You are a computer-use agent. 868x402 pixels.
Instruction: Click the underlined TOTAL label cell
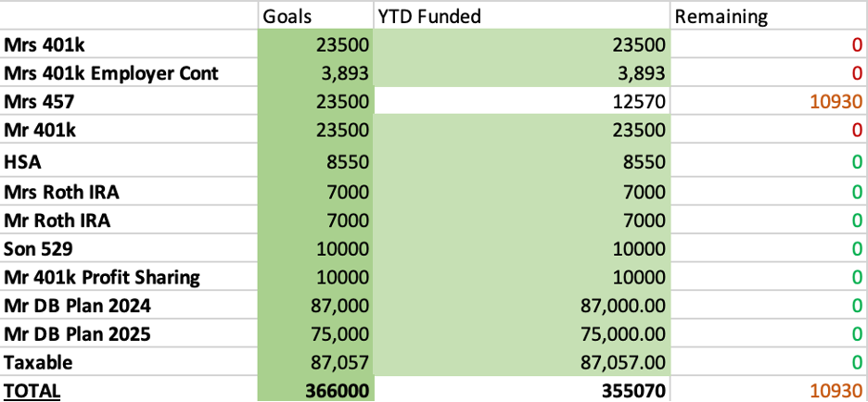click(32, 390)
